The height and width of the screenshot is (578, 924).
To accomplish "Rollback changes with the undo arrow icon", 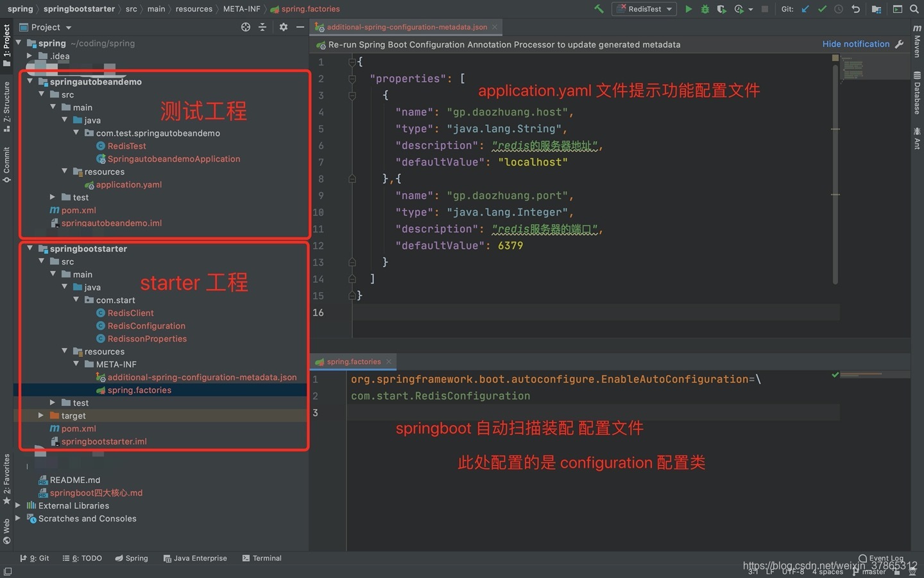I will [855, 9].
